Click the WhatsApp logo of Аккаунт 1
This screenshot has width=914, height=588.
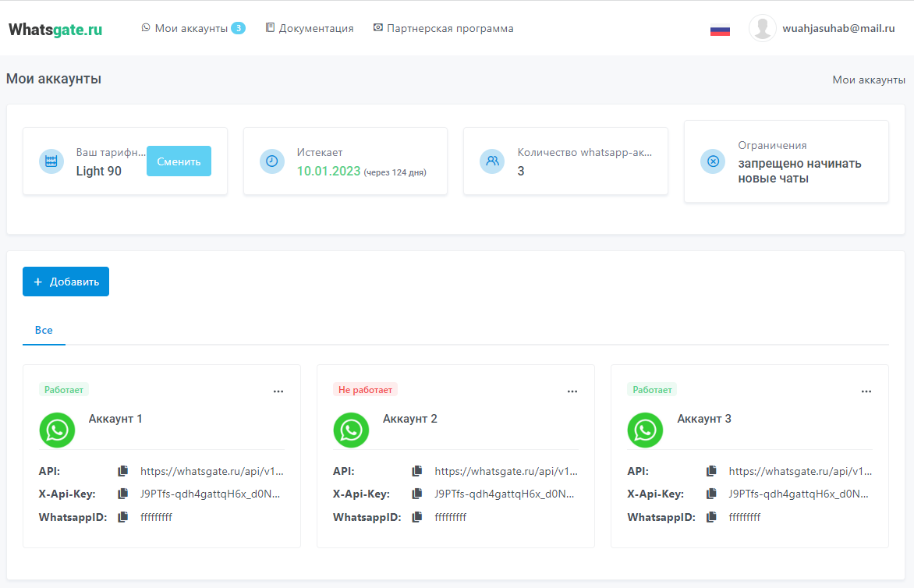[57, 430]
